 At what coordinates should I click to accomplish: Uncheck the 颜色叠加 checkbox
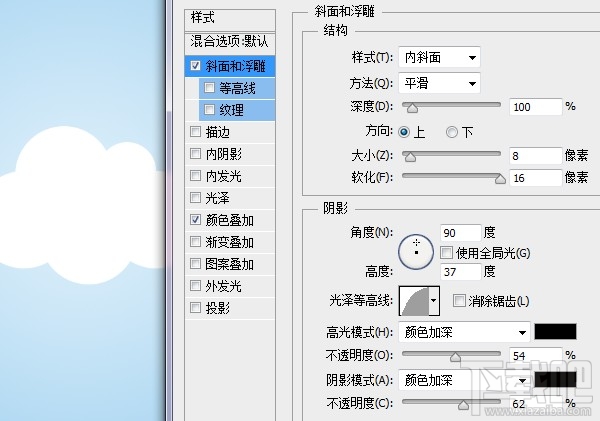196,220
